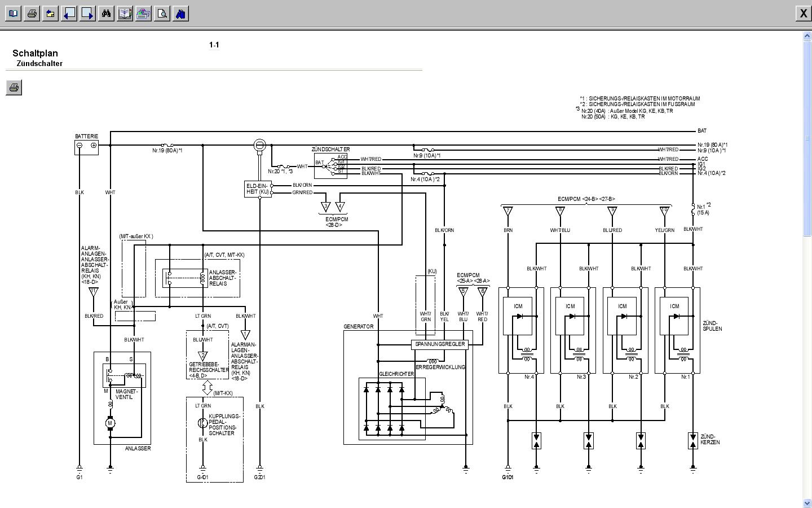The image size is (812, 508).
Task: Click the open manual book with bookmarks icon
Action: [x=125, y=14]
